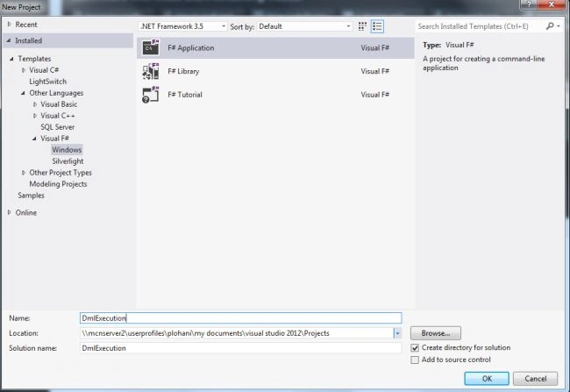The width and height of the screenshot is (570, 392).
Task: Select the F# Library template icon
Action: click(151, 71)
